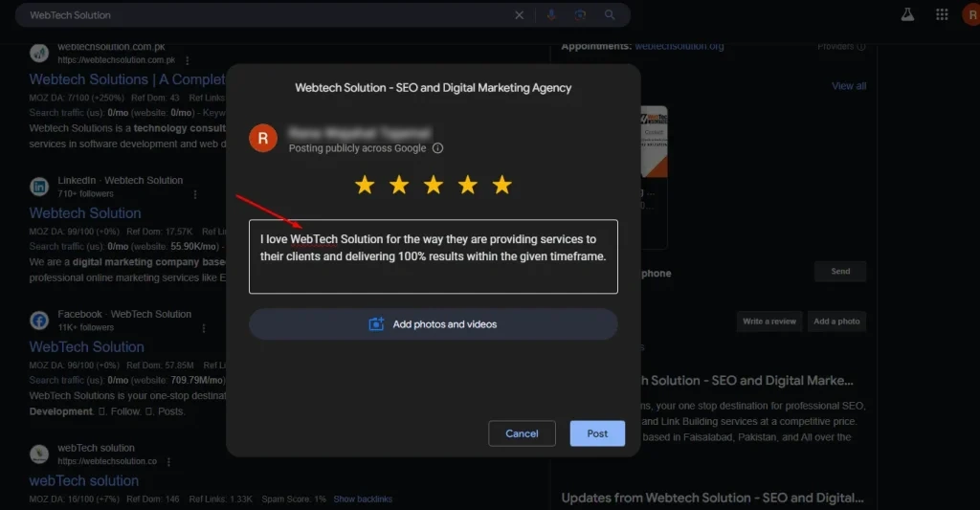
Task: Click the Send button in knowledge panel
Action: point(840,271)
